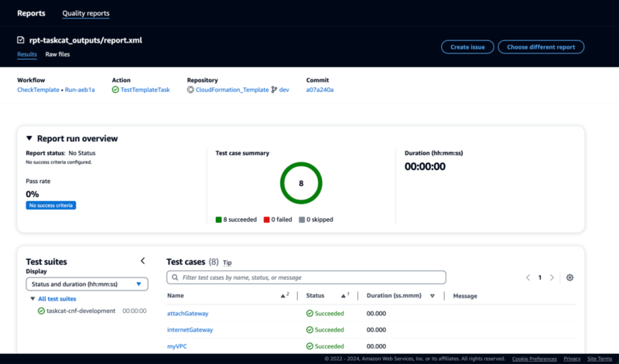The width and height of the screenshot is (619, 364).
Task: Sort test cases by Name column arrow
Action: click(283, 296)
